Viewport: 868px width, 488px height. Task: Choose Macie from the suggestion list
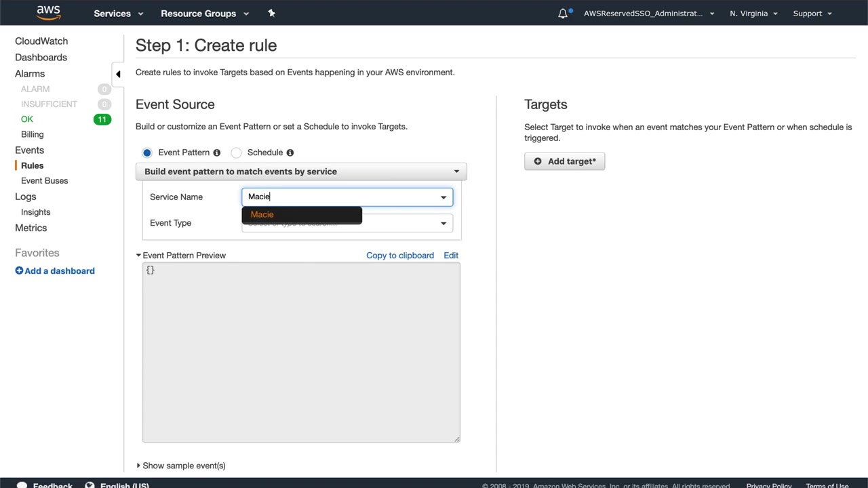262,214
